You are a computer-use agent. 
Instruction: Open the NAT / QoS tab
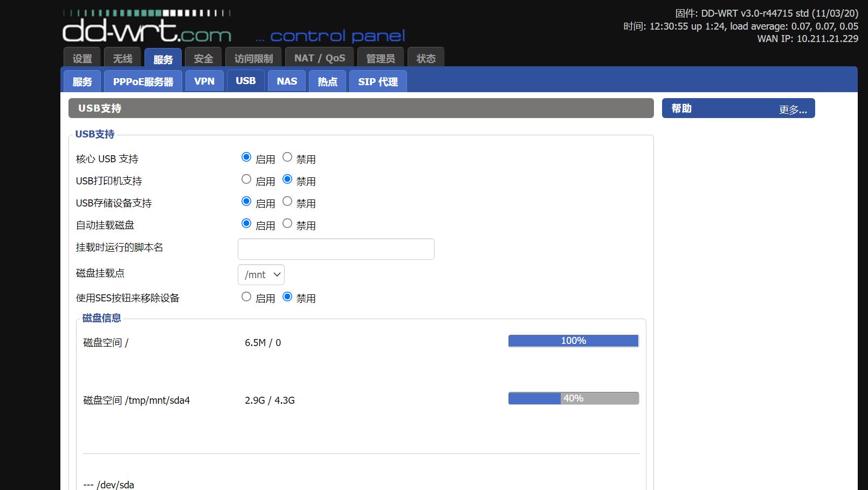click(320, 58)
